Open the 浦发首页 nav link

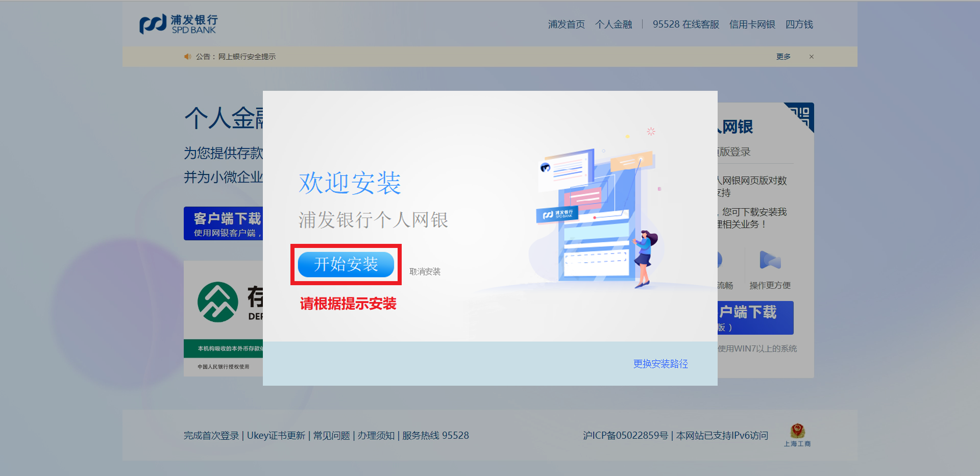click(567, 24)
